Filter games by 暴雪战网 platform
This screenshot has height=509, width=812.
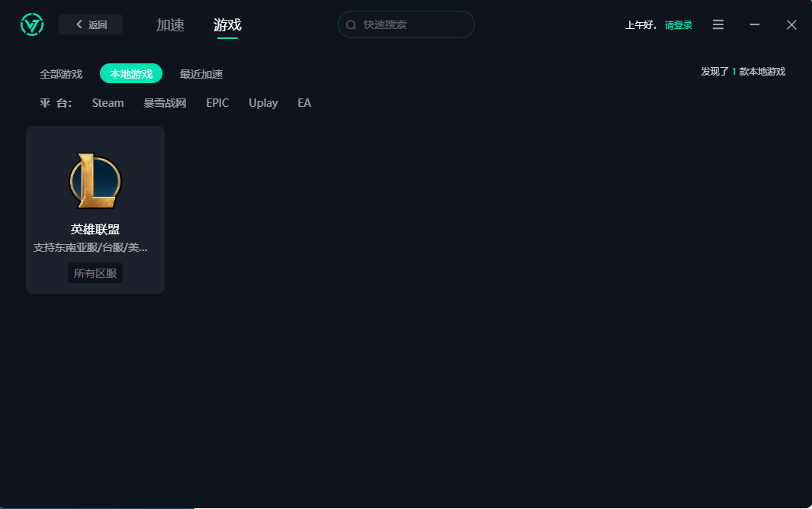[x=164, y=103]
